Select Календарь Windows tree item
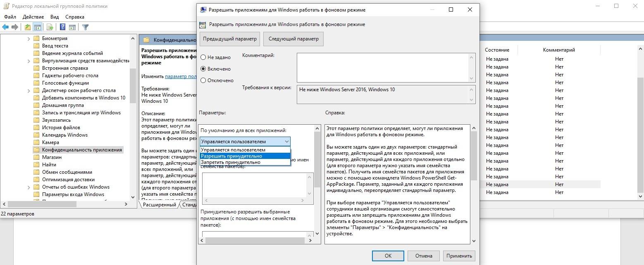Screen dimensions: 644x265 (x=65, y=135)
